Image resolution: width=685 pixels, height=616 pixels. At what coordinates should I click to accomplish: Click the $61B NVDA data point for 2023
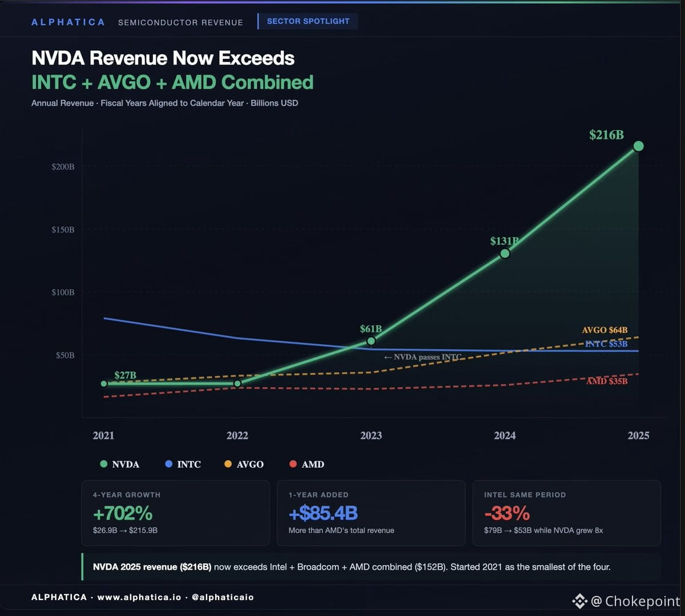click(x=371, y=341)
